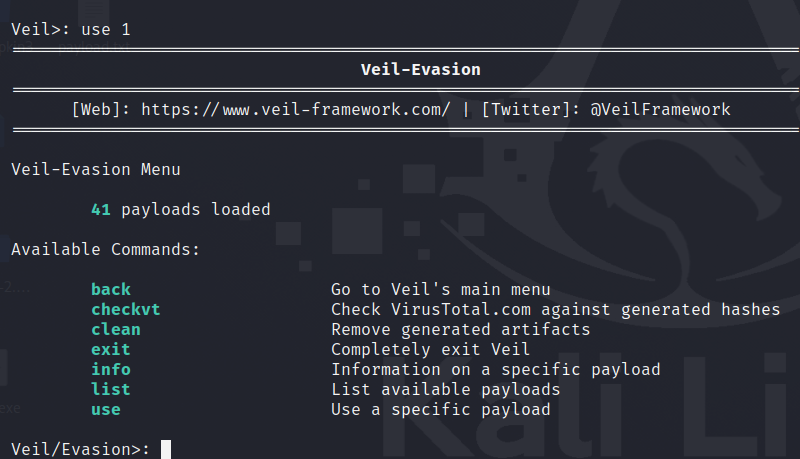Screen dimensions: 800x459
Task: Click the 'Veil/Evasion>:' prompt label
Action: pos(80,449)
